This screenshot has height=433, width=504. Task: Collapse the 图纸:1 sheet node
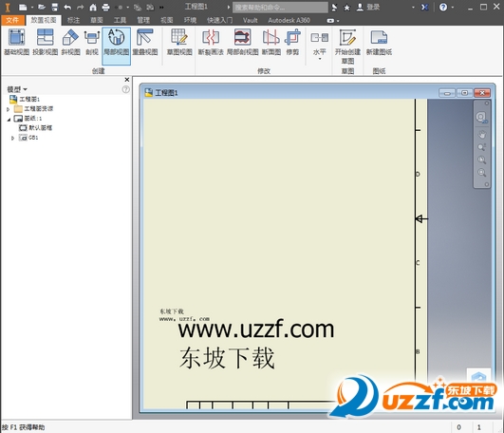click(x=9, y=120)
